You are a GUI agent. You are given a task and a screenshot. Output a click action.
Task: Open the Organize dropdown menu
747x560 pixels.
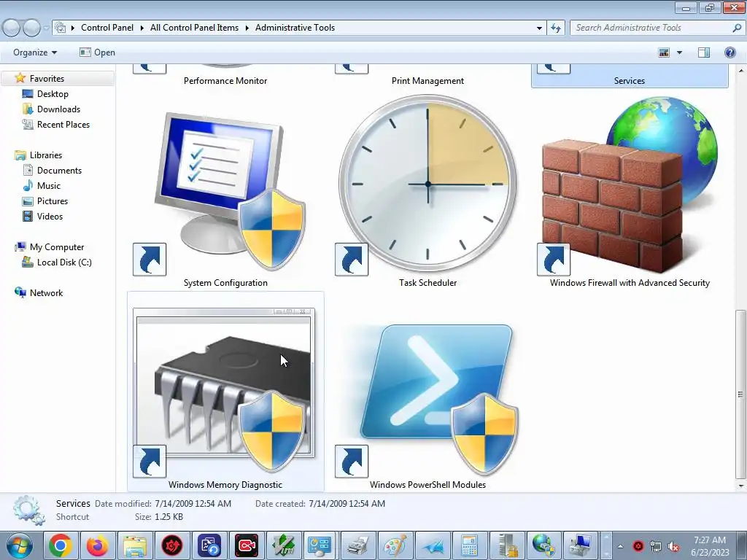tap(35, 52)
